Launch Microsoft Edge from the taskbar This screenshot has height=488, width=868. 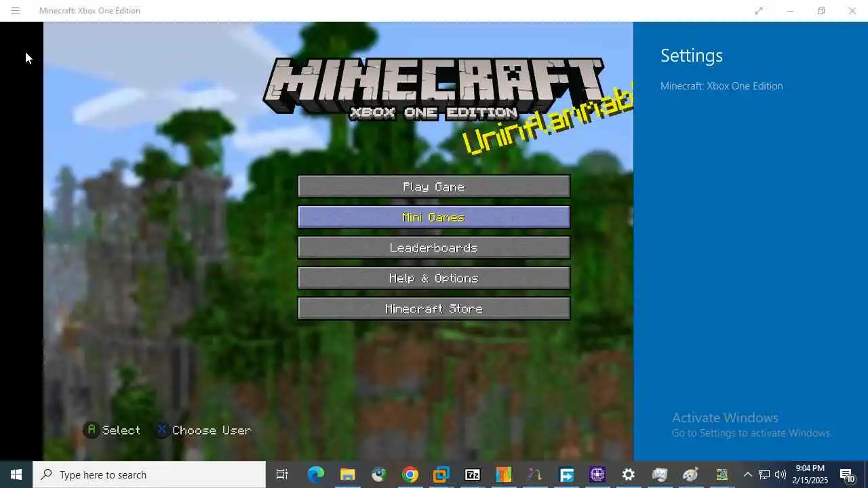pos(316,474)
